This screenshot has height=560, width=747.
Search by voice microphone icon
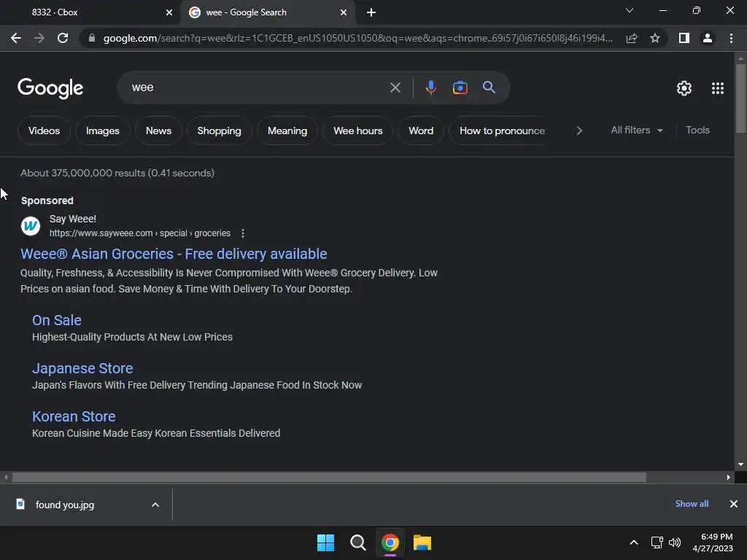[x=430, y=87]
